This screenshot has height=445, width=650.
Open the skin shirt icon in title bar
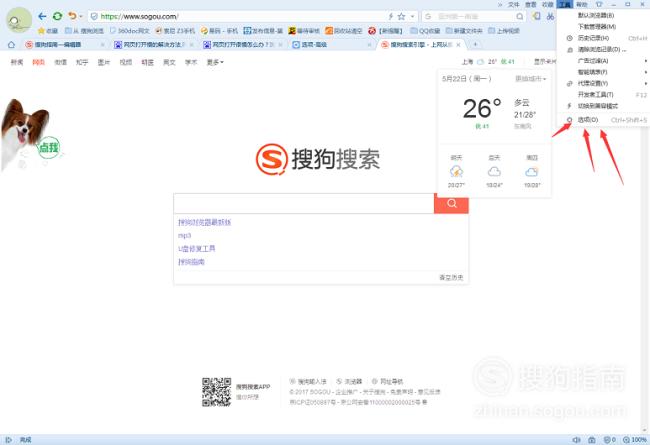click(599, 4)
